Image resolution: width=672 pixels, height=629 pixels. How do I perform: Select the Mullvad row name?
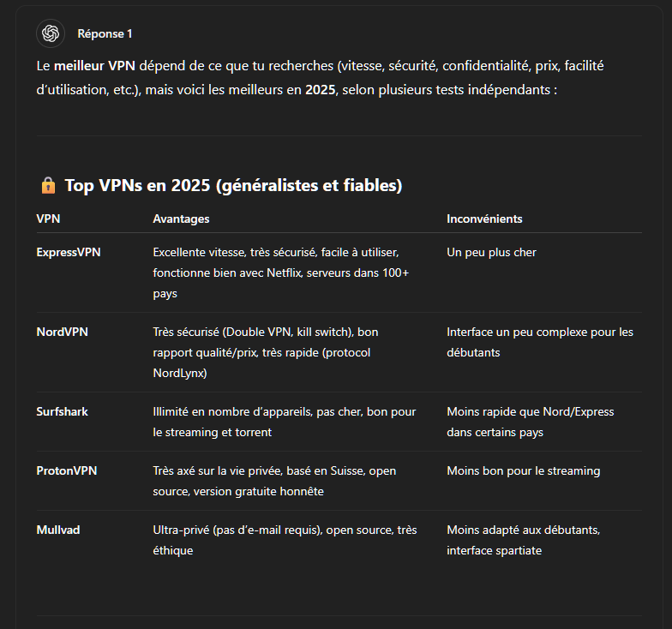click(58, 530)
